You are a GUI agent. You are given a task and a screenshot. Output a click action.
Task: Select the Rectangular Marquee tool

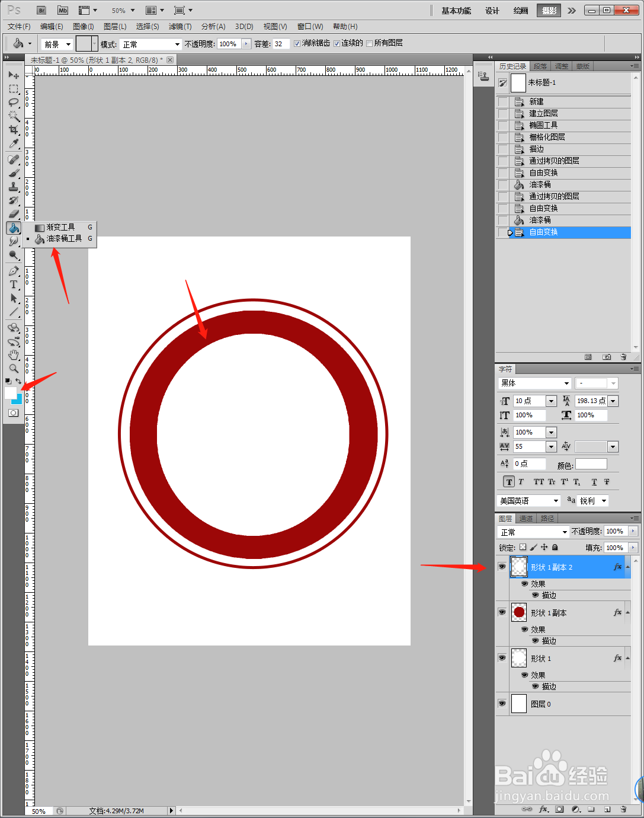[x=14, y=89]
